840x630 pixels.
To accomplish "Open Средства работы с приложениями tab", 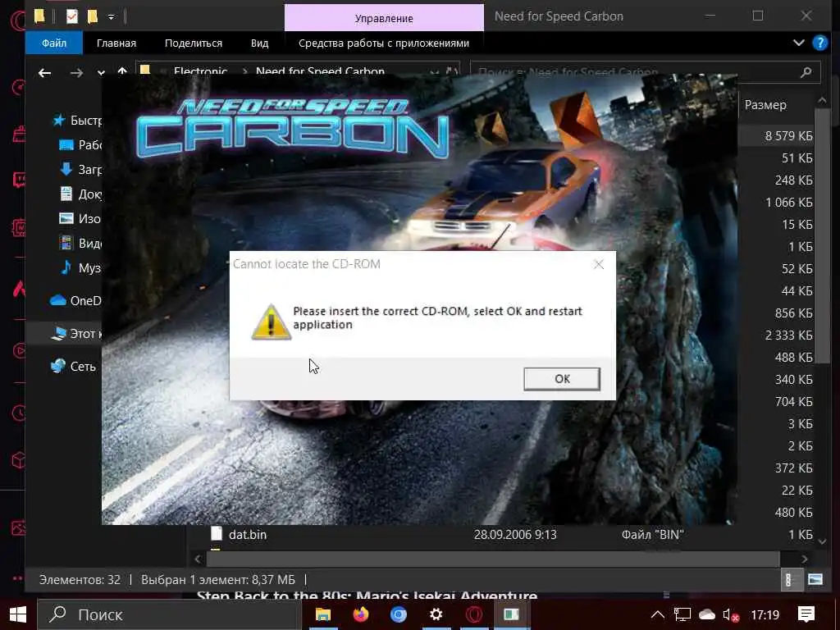I will (x=384, y=43).
